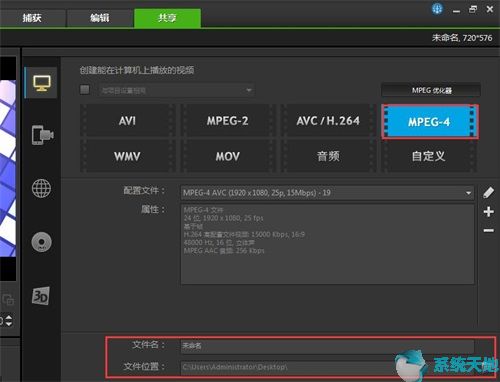500x382 pixels.
Task: Choose the 音频 audio format button
Action: [x=328, y=156]
